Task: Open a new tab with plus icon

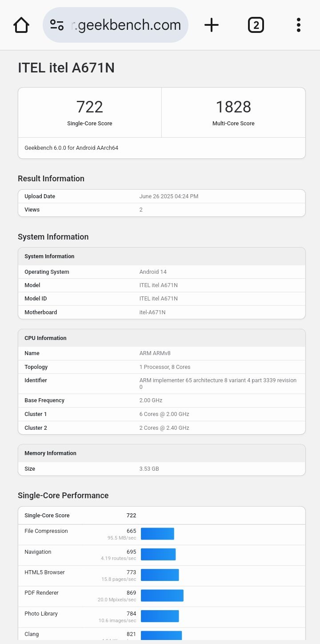Action: [x=212, y=25]
